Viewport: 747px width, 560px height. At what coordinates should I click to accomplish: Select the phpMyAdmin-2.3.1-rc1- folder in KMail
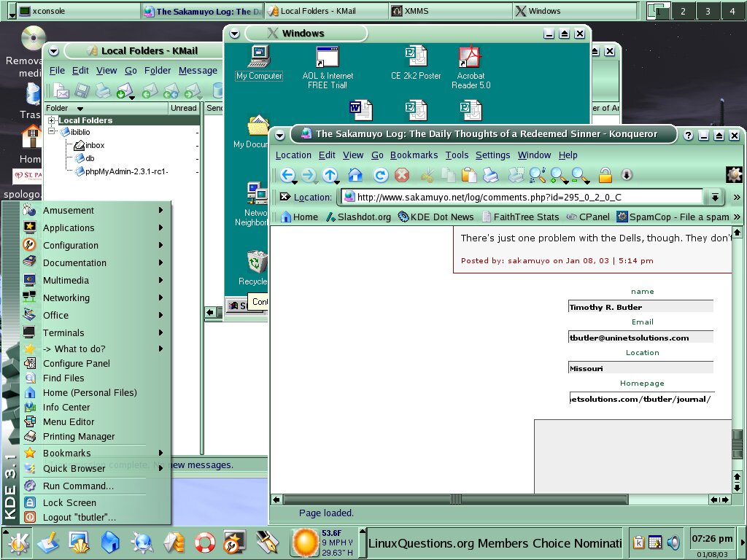pyautogui.click(x=122, y=171)
